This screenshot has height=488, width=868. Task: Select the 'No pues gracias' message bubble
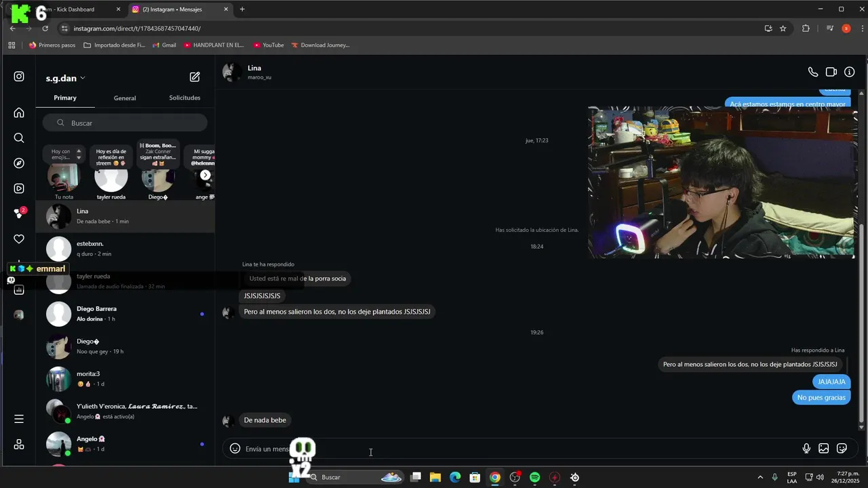point(821,398)
